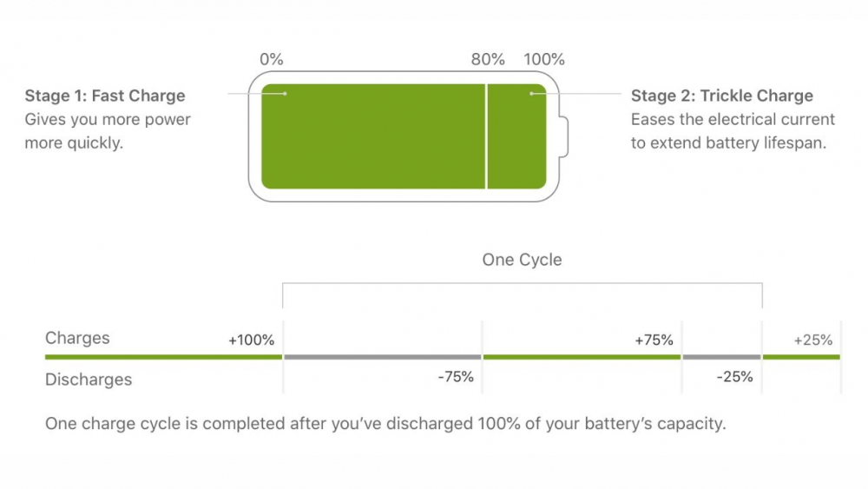
Task: Click the 80% battery marker label
Action: (x=488, y=59)
